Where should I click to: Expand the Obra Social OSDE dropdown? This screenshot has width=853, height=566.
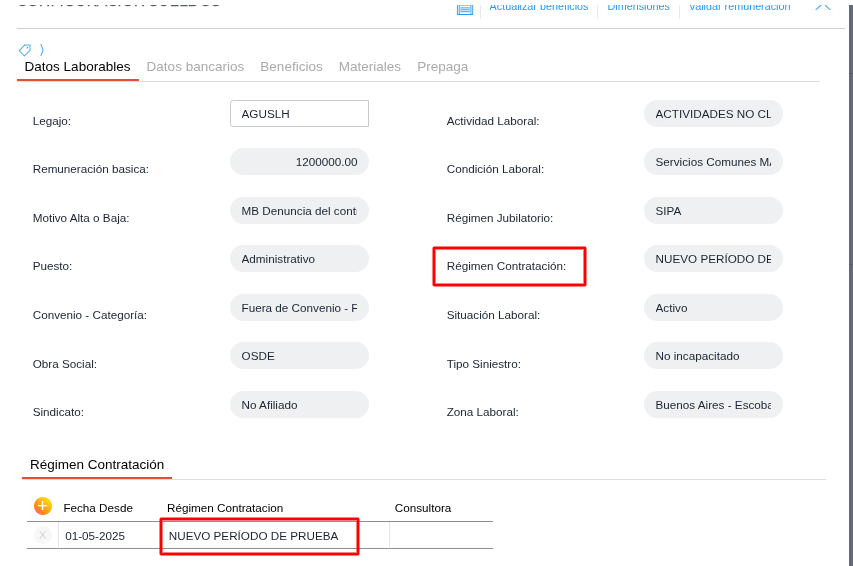click(x=299, y=356)
